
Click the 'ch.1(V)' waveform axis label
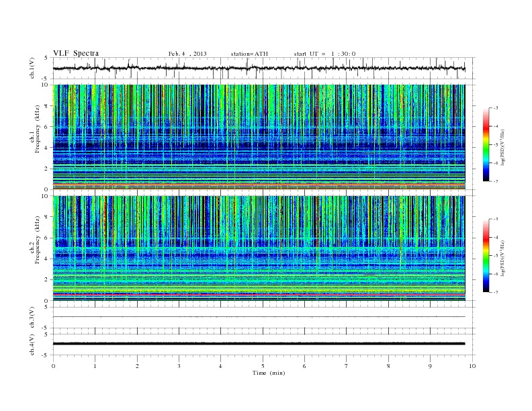click(32, 68)
